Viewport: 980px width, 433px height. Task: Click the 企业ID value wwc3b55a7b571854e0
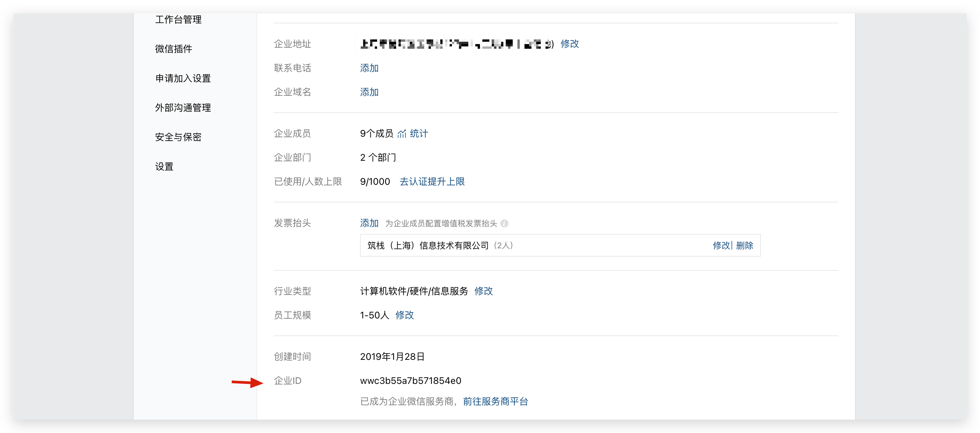(411, 381)
